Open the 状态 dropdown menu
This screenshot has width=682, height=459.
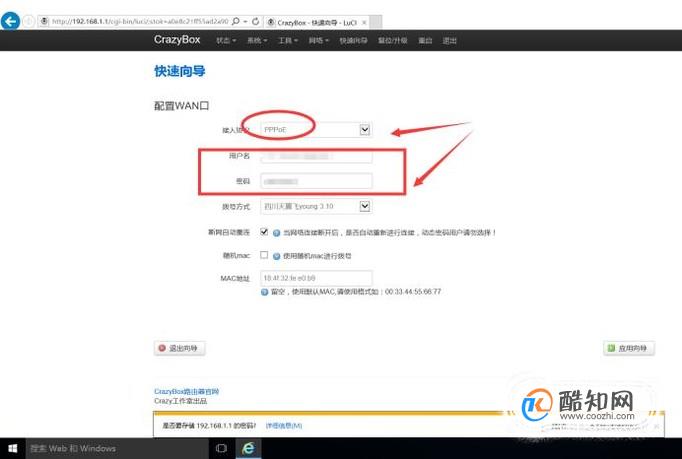tap(226, 40)
